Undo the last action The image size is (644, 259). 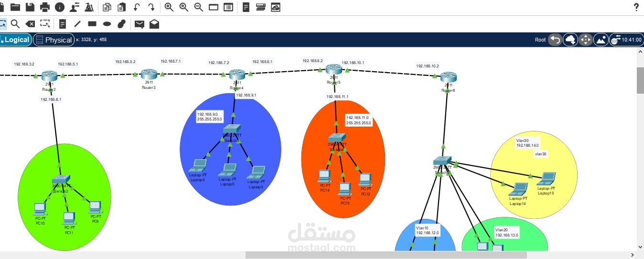[x=137, y=7]
